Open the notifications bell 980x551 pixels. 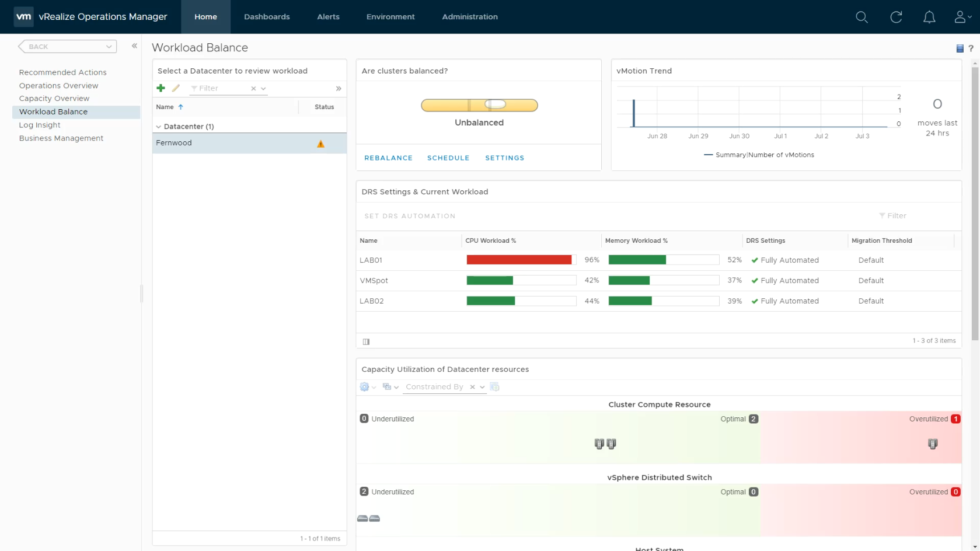point(929,17)
